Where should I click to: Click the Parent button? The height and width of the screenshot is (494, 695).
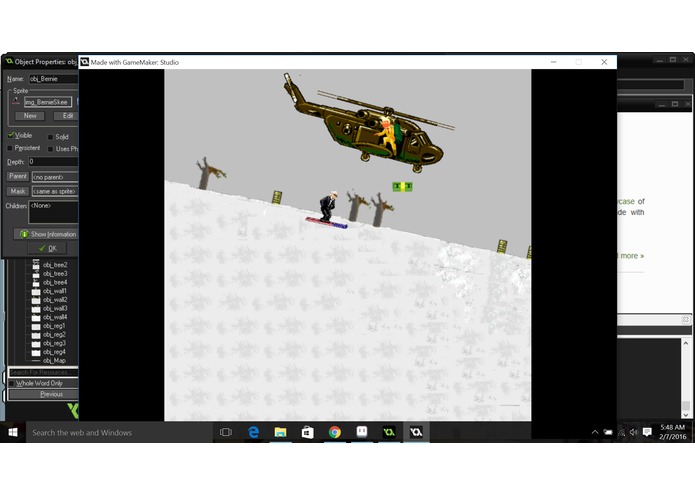18,176
